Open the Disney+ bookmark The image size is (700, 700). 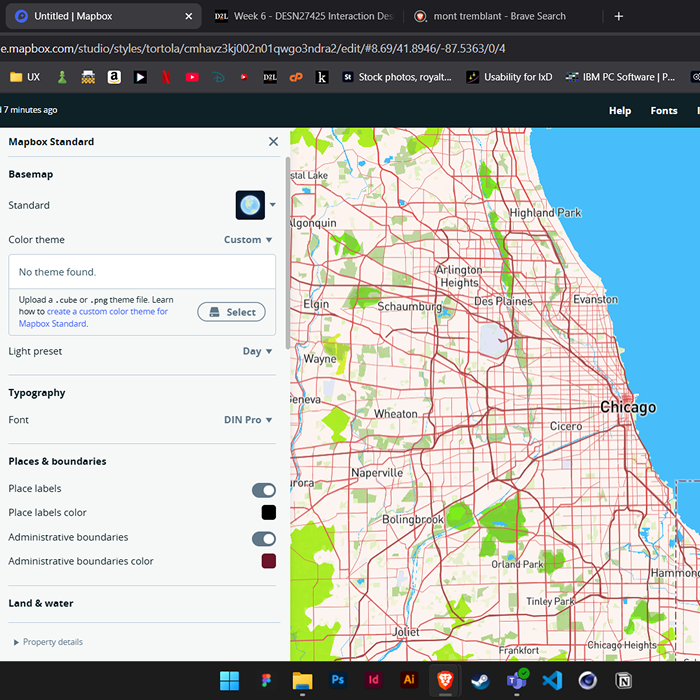pyautogui.click(x=218, y=77)
